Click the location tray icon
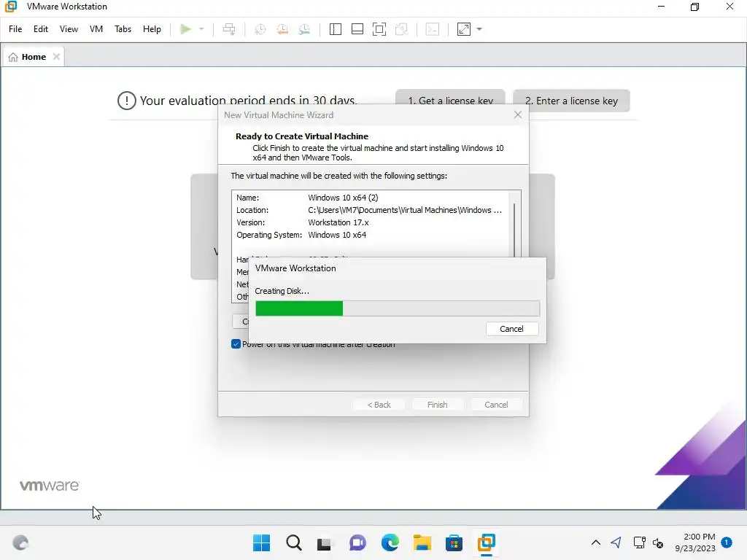Viewport: 747px width, 560px height. (x=616, y=542)
